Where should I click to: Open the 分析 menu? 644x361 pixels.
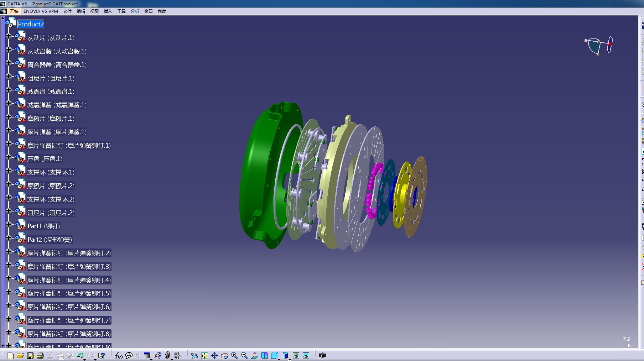click(x=135, y=11)
